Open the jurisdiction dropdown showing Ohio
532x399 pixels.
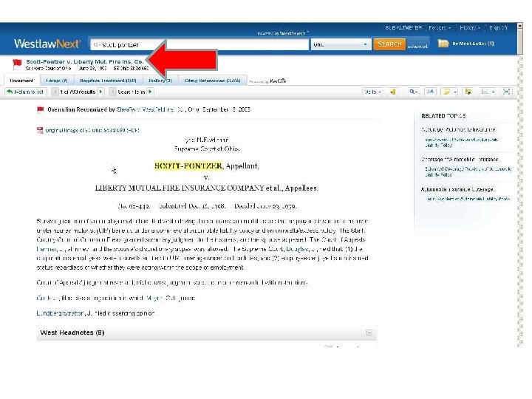(341, 44)
